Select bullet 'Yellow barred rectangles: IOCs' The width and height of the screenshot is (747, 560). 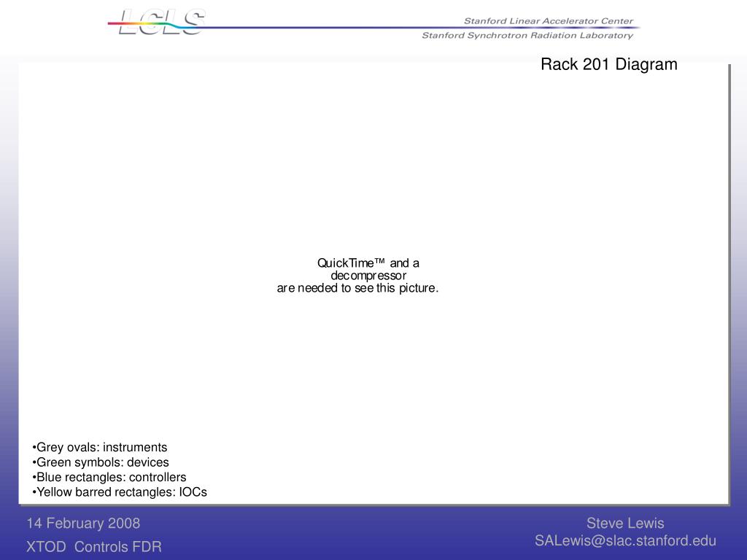pyautogui.click(x=120, y=492)
